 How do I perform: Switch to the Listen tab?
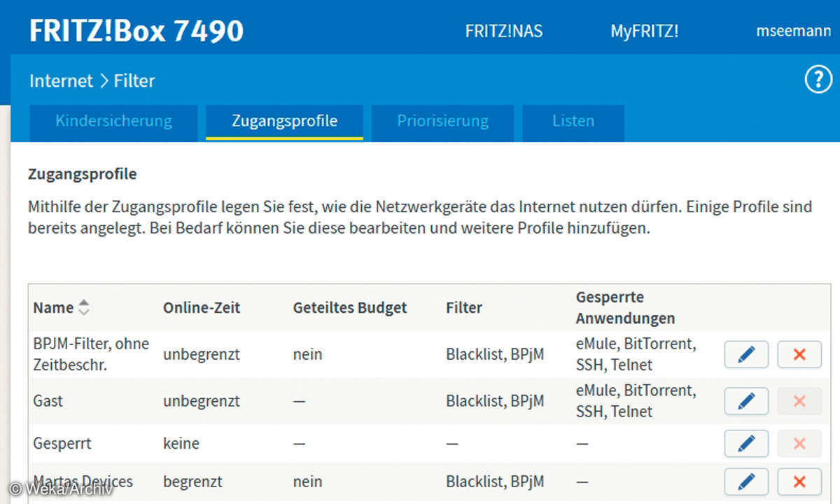tap(573, 122)
